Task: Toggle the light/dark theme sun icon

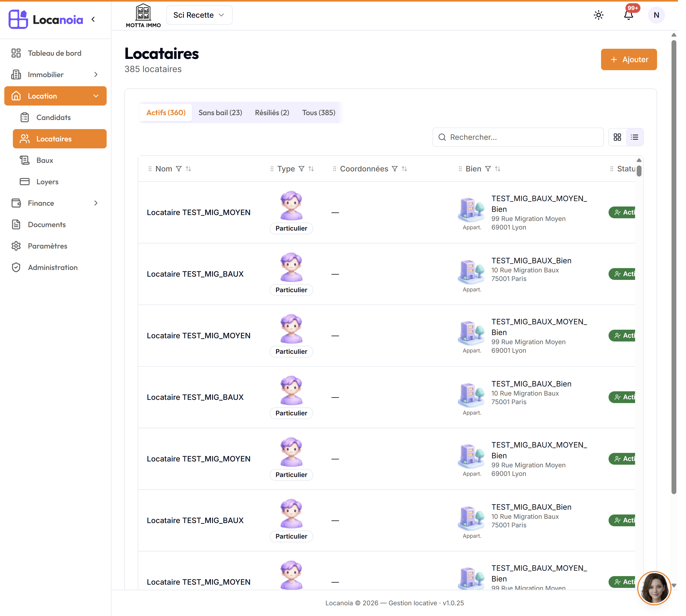Action: pos(599,15)
